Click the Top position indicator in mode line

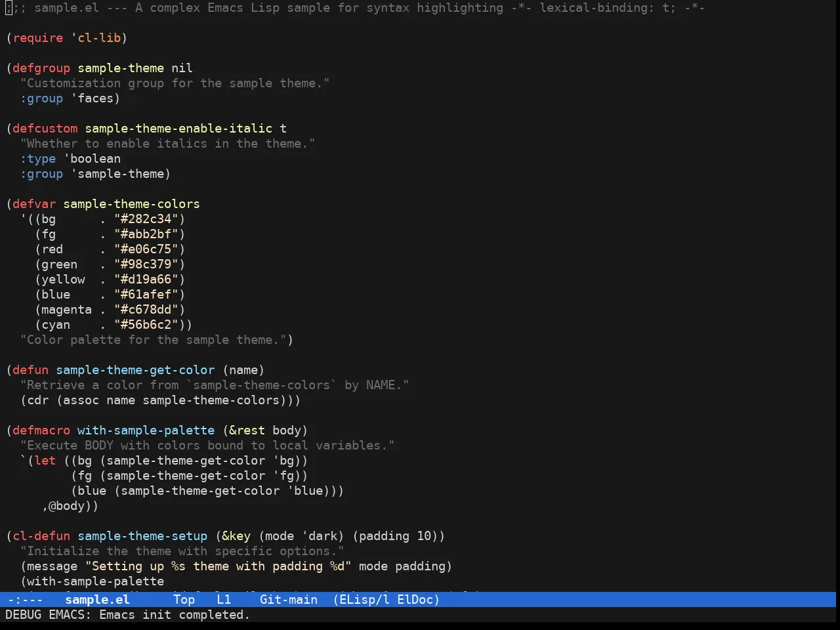[x=184, y=599]
